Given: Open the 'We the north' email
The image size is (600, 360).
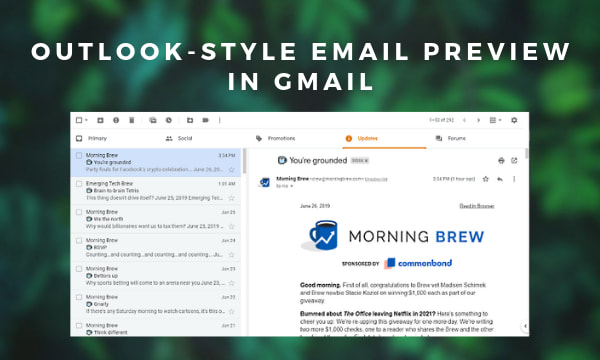Looking at the screenshot, I should [156, 219].
